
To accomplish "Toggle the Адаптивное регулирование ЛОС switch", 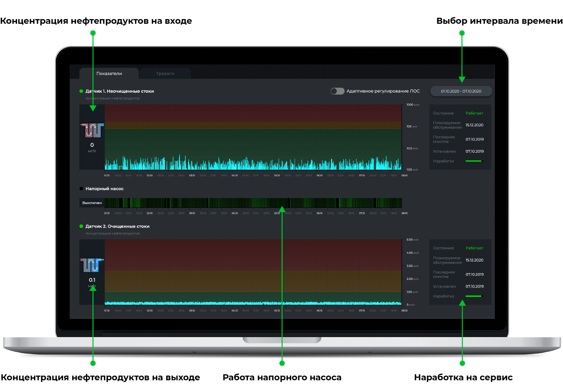I will [x=337, y=91].
